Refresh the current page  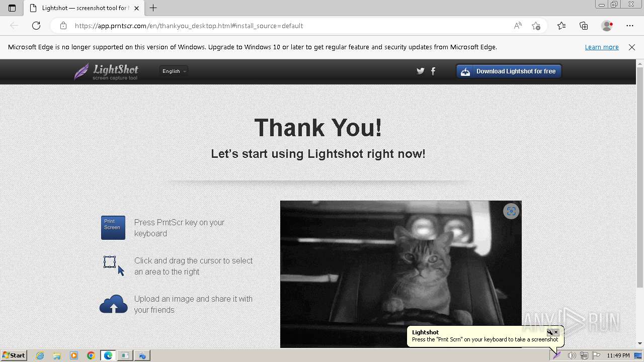pos(36,26)
